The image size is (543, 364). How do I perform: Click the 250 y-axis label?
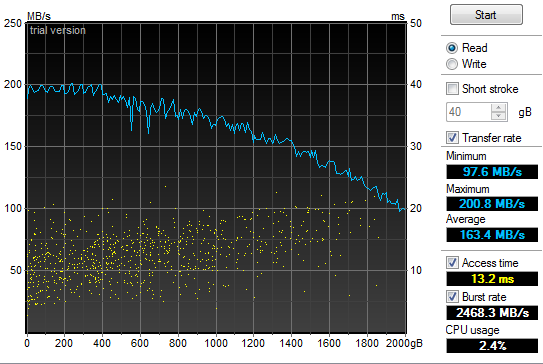tap(12, 24)
